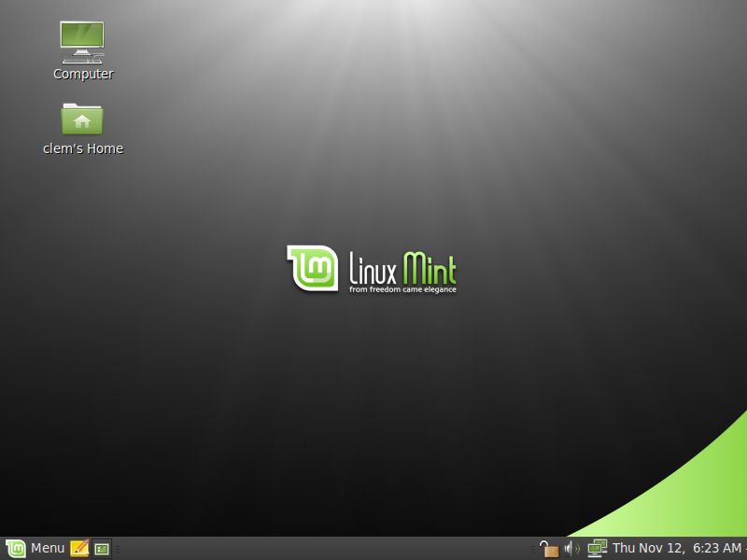Image resolution: width=747 pixels, height=560 pixels.
Task: Click the padlock keyring icon in the tray
Action: 549,549
